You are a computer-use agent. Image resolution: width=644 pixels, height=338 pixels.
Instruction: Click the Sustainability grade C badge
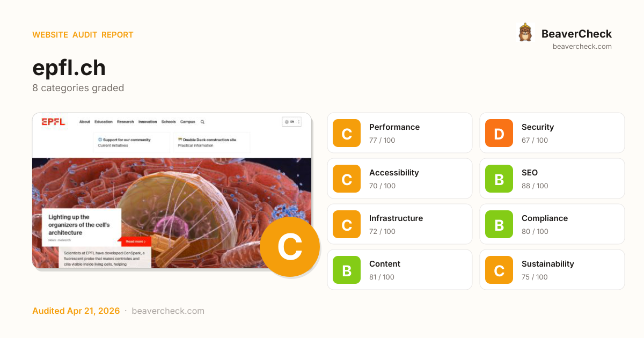(499, 270)
